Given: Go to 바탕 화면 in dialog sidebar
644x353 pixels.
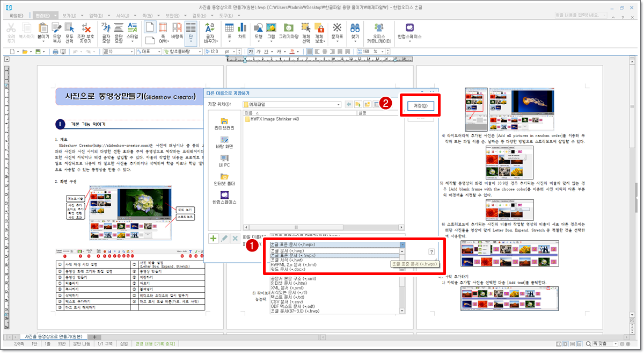Looking at the screenshot, I should [224, 142].
